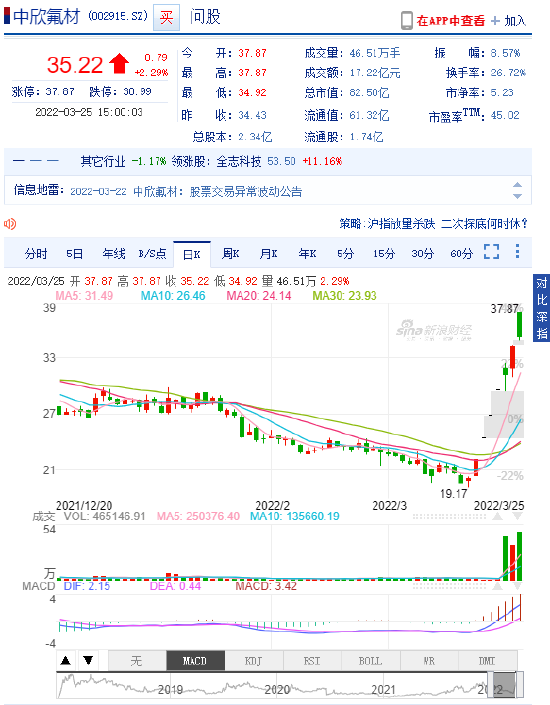550x705 pixels.
Task: Switch to 30分 chart tab
Action: (x=422, y=254)
